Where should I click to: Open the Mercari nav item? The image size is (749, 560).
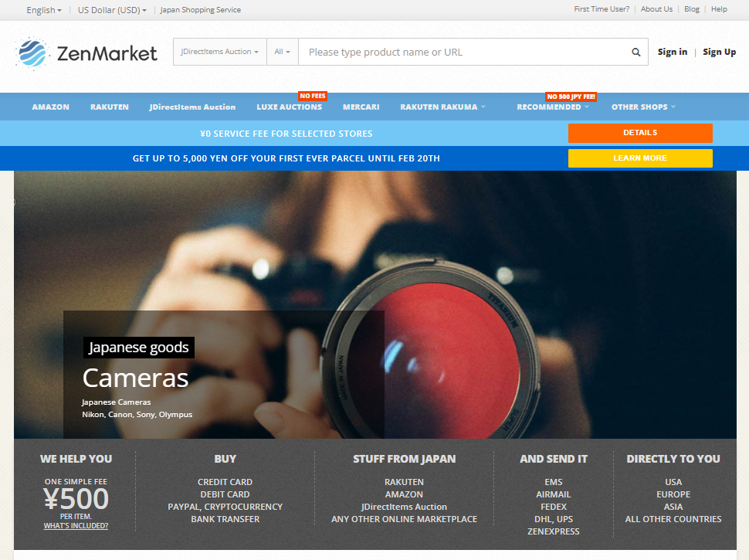361,107
